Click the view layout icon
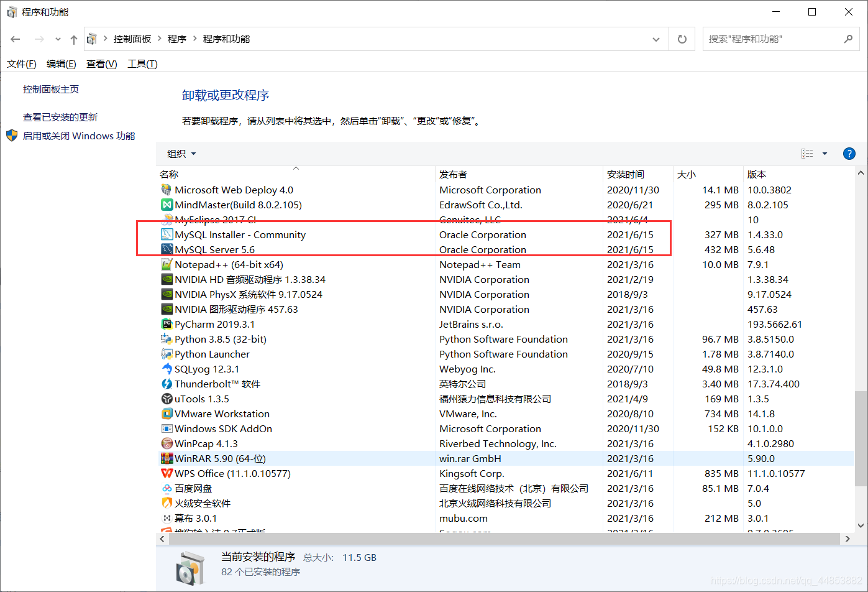Image resolution: width=868 pixels, height=592 pixels. pos(807,154)
